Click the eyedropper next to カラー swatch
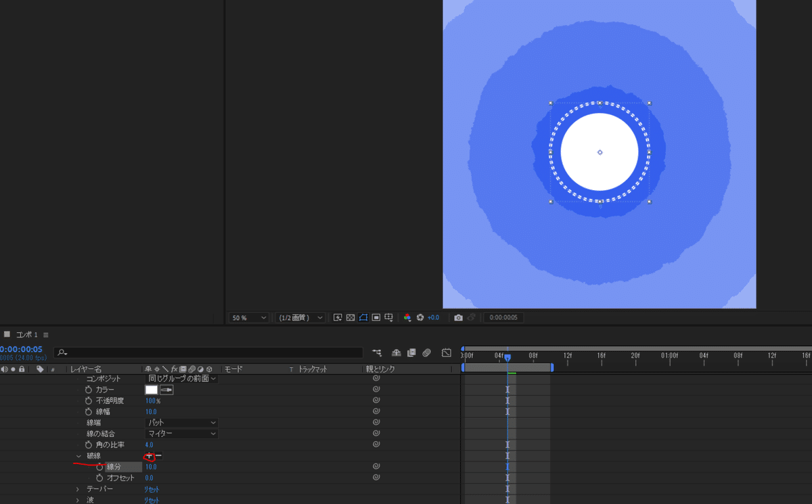812x504 pixels. point(166,390)
